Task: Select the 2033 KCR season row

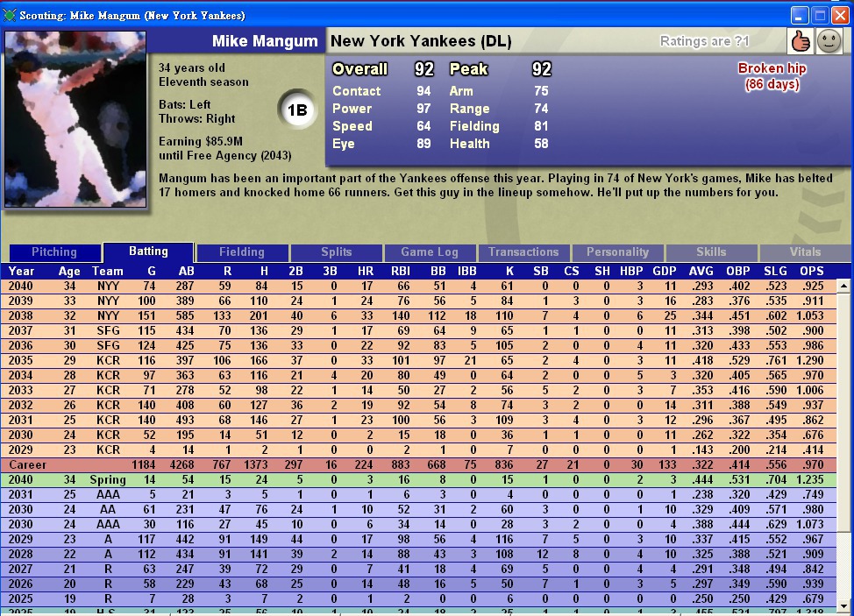Action: click(x=418, y=390)
